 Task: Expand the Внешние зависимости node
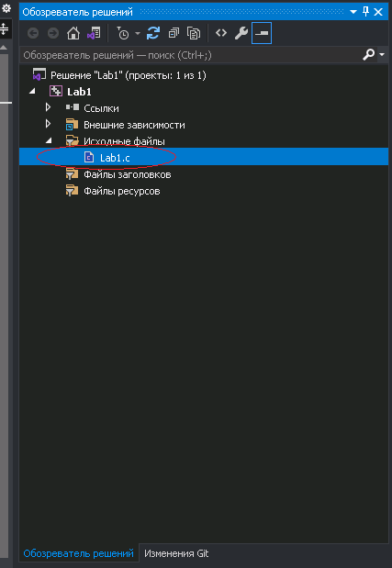coord(48,124)
